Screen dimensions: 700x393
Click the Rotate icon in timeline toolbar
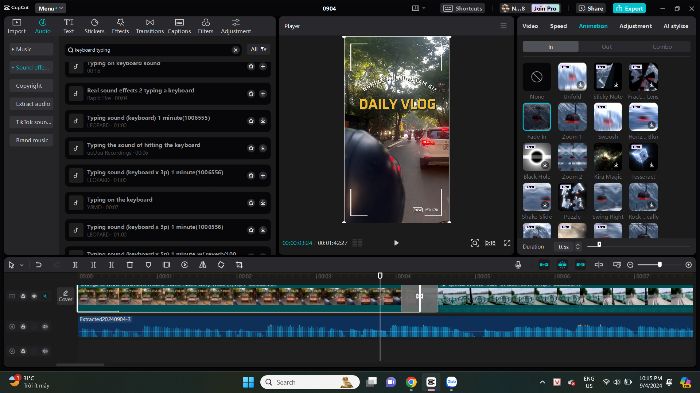(221, 265)
